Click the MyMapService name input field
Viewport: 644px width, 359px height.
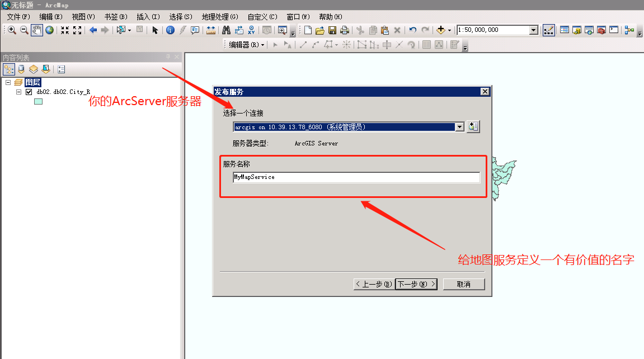point(356,177)
